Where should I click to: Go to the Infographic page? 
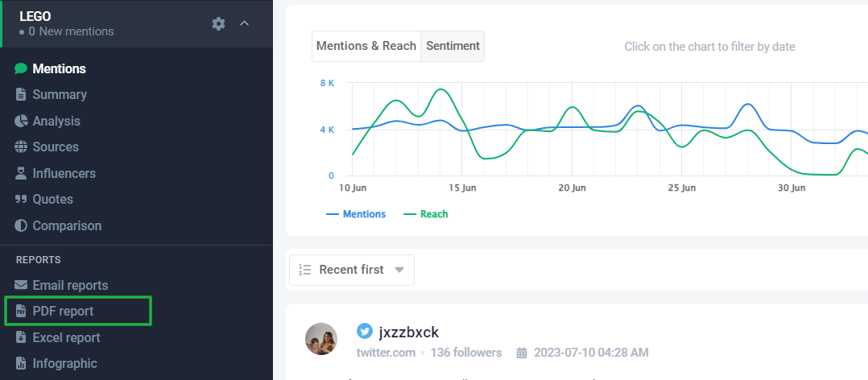pyautogui.click(x=64, y=363)
